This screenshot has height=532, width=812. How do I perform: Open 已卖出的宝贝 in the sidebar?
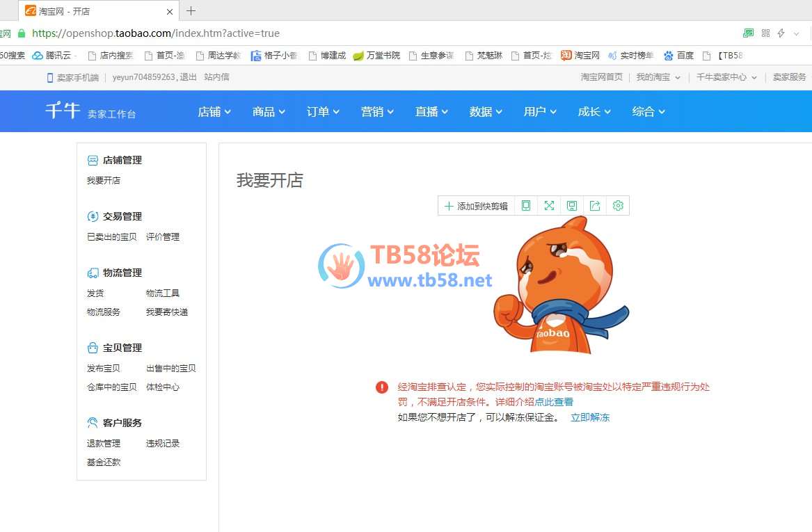112,237
